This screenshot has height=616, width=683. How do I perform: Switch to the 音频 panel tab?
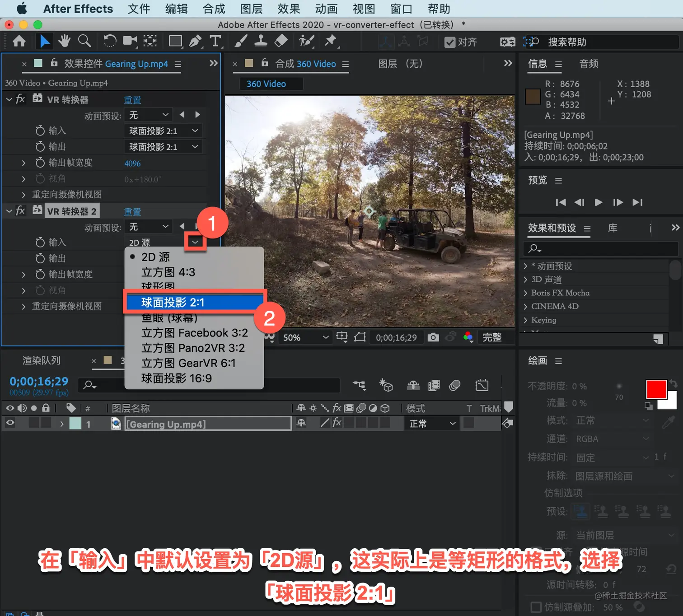pyautogui.click(x=589, y=64)
